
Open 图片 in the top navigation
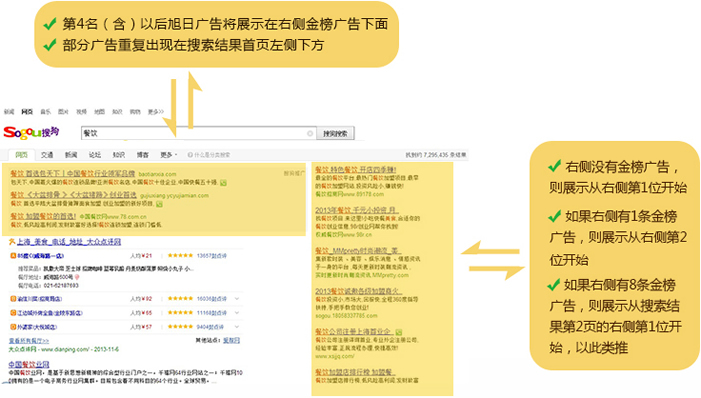click(x=63, y=112)
